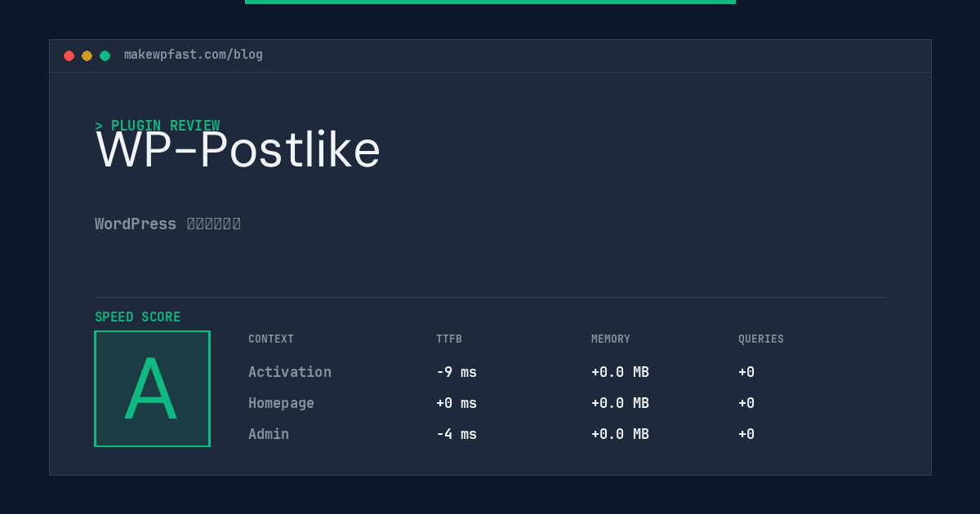Click the grade A score box
980x514 pixels.
[x=152, y=388]
